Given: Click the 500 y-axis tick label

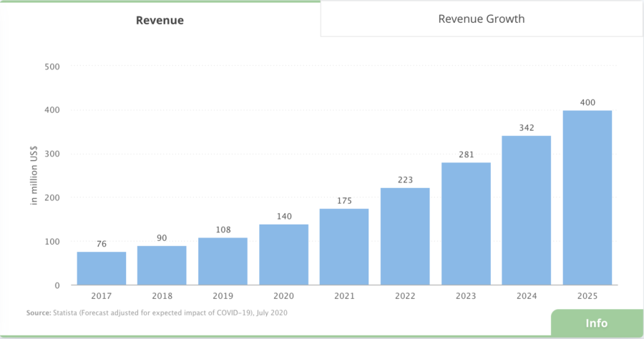Looking at the screenshot, I should pos(52,67).
